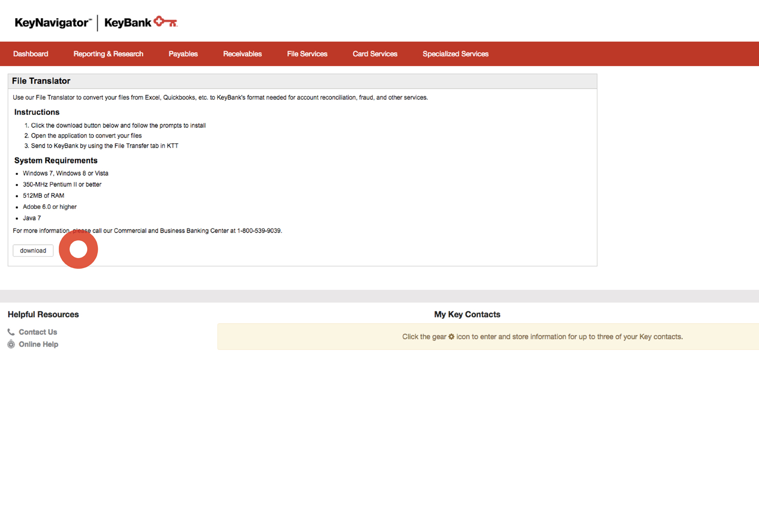The width and height of the screenshot is (759, 532).
Task: Click the 'Java 7' requirement
Action: click(x=32, y=218)
